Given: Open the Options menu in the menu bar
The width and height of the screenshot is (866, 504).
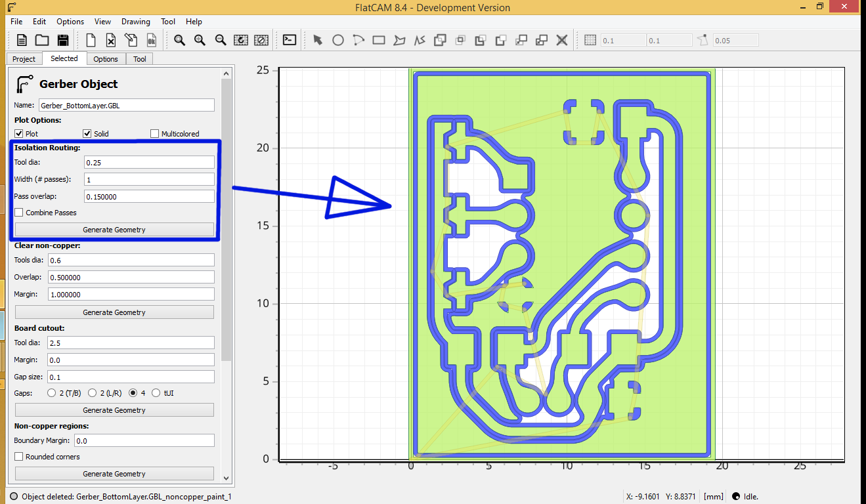Looking at the screenshot, I should click(x=70, y=22).
